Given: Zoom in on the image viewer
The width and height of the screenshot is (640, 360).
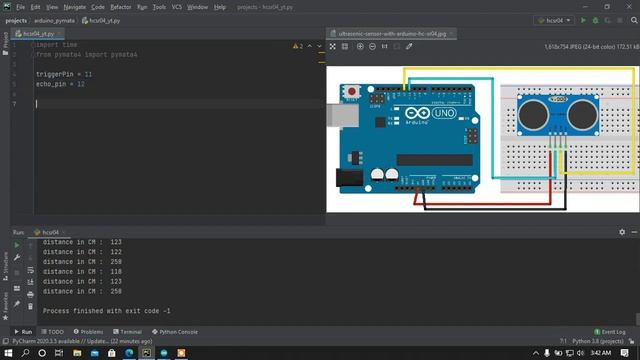Looking at the screenshot, I should click(360, 47).
